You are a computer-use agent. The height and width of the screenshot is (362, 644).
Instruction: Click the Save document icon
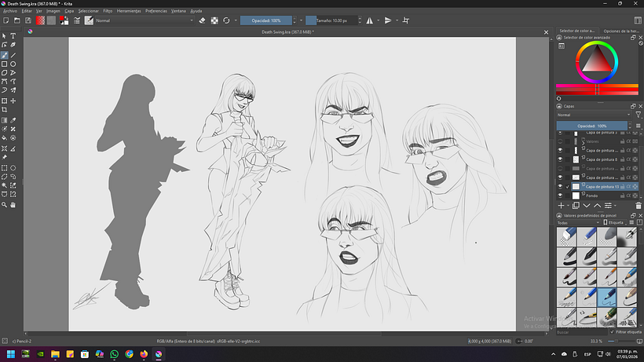click(30, 20)
